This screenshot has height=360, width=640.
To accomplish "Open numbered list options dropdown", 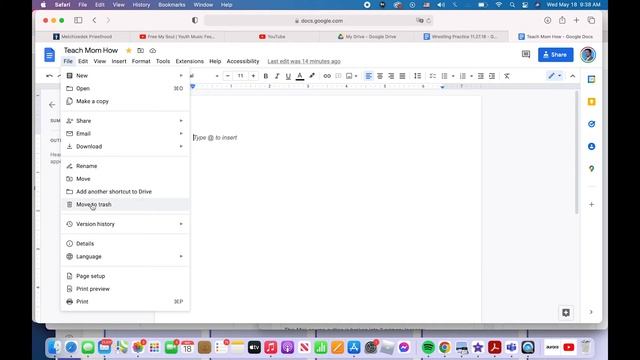I will coord(471,76).
